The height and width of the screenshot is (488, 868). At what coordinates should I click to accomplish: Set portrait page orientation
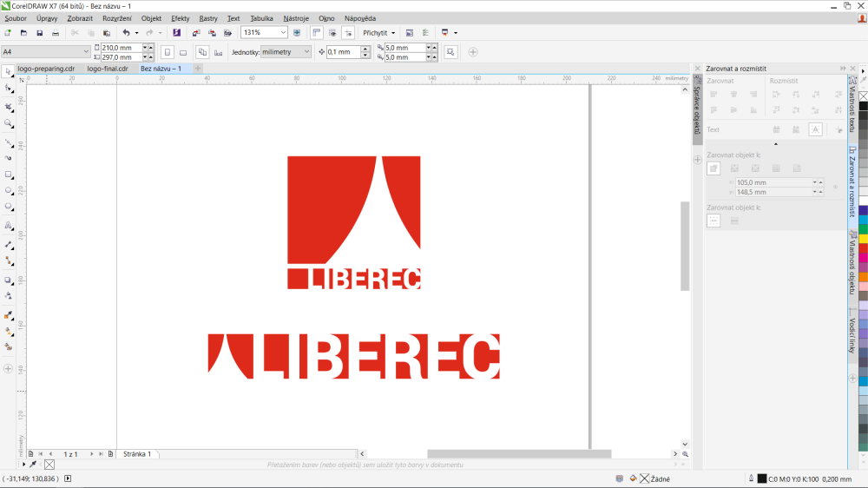coord(168,52)
